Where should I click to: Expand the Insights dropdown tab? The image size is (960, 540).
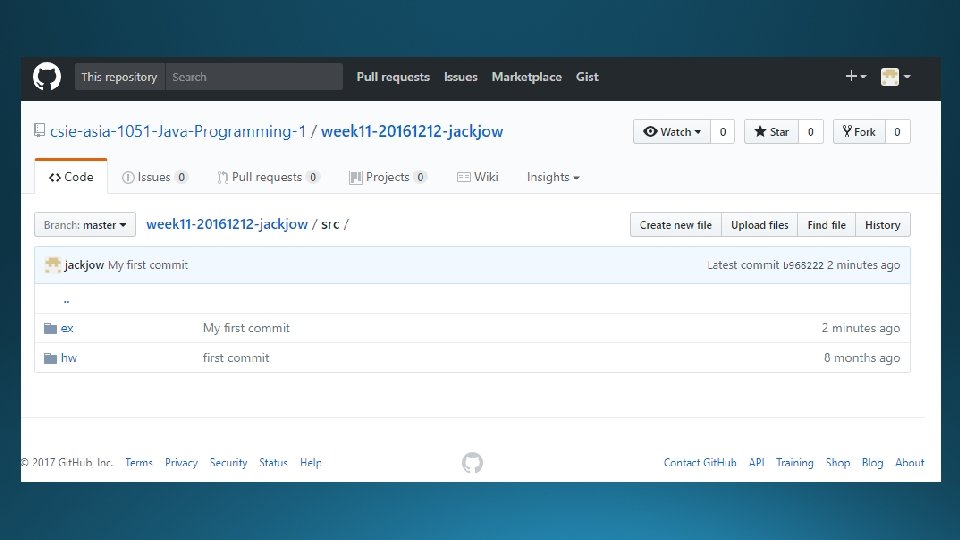[x=553, y=177]
